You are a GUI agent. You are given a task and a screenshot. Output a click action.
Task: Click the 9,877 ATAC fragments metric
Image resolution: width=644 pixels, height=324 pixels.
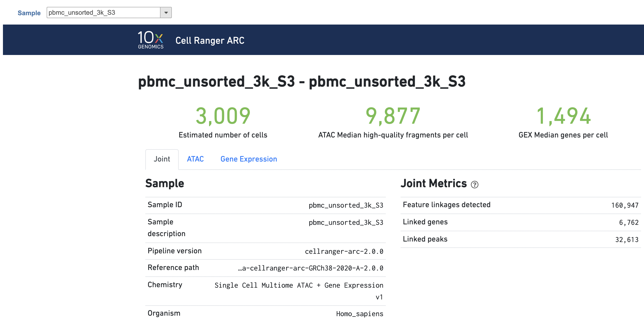[x=393, y=116]
